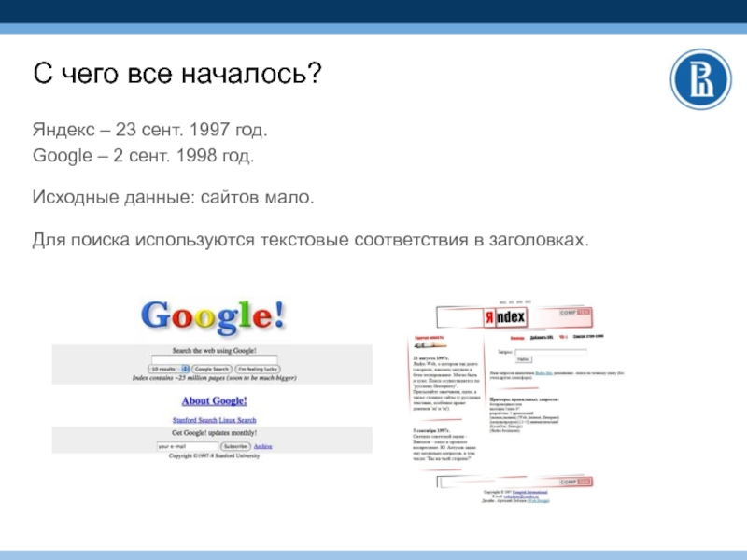This screenshot has height=560, width=747.
Task: Click the Google web search text field
Action: pyautogui.click(x=215, y=359)
